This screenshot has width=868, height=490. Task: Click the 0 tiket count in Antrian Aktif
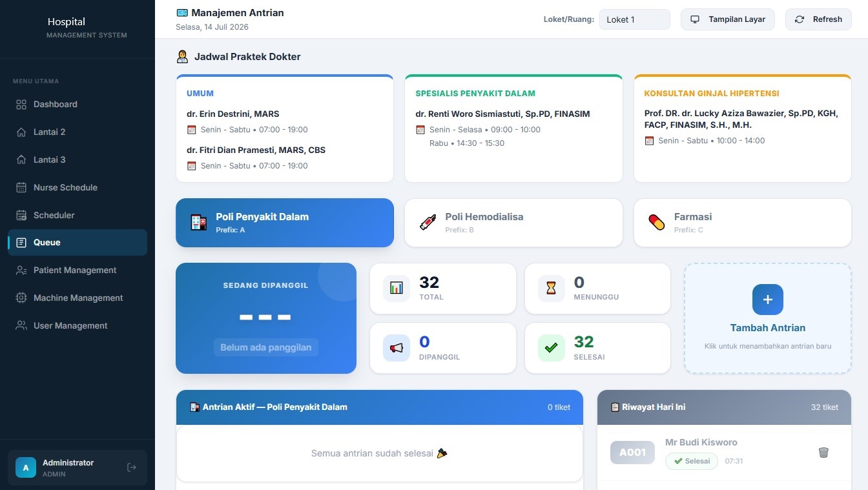tap(559, 407)
